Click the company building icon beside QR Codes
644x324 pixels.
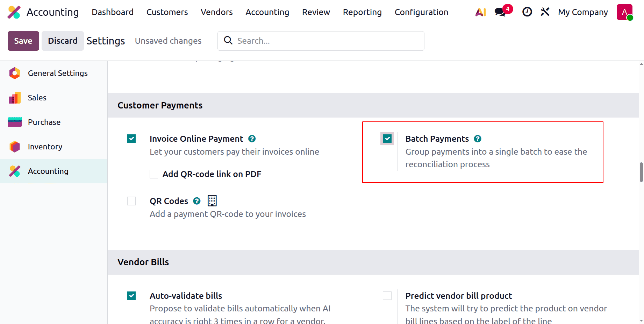(212, 201)
